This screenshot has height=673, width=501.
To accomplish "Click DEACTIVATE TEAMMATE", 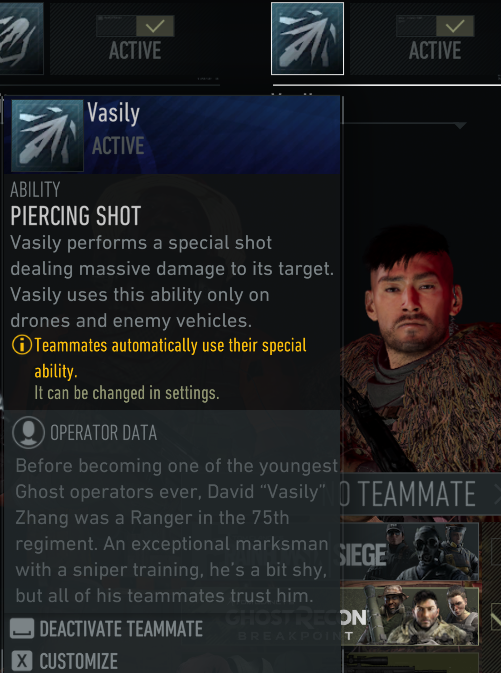I will coord(121,629).
